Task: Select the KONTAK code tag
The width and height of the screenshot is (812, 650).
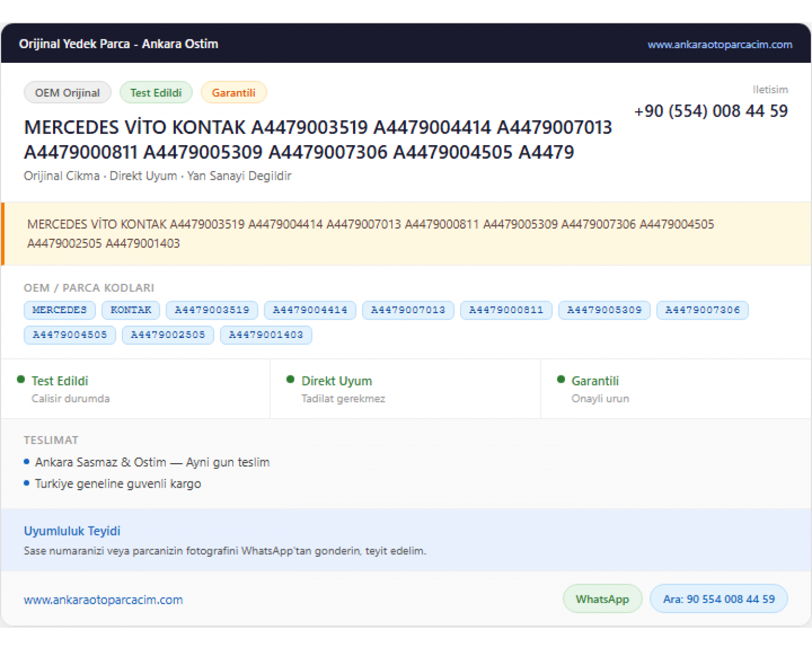Action: pos(131,310)
